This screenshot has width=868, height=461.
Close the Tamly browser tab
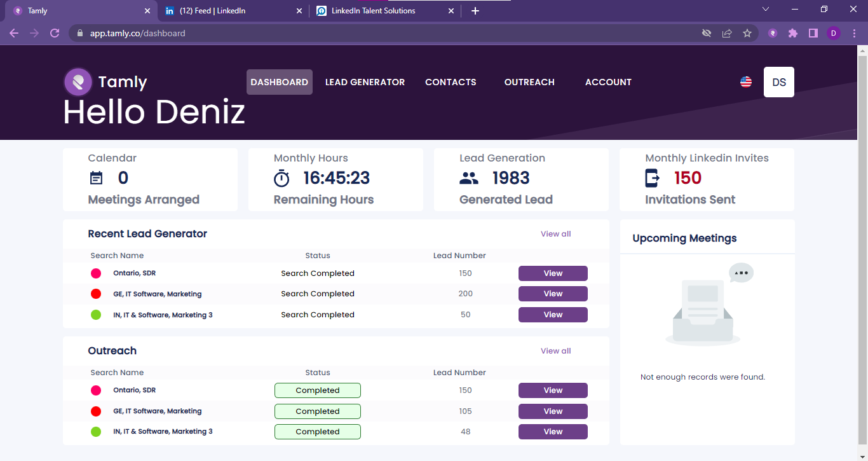click(147, 11)
